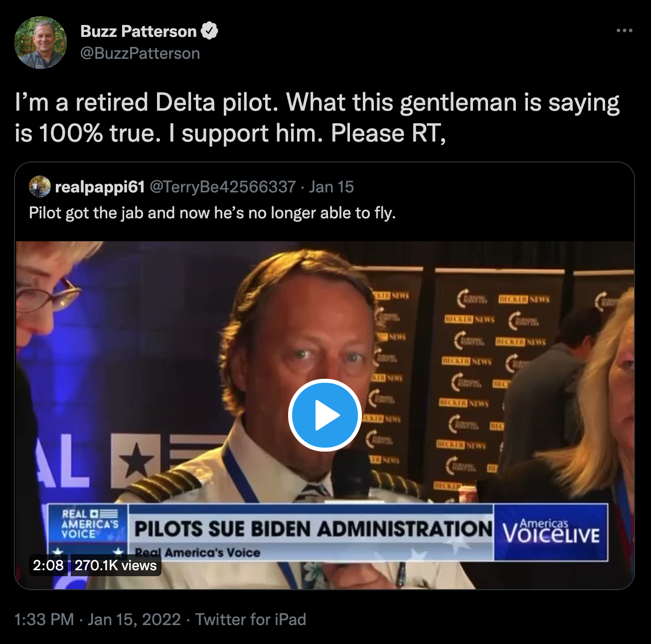Play the embedded video
This screenshot has width=651, height=644.
click(325, 415)
